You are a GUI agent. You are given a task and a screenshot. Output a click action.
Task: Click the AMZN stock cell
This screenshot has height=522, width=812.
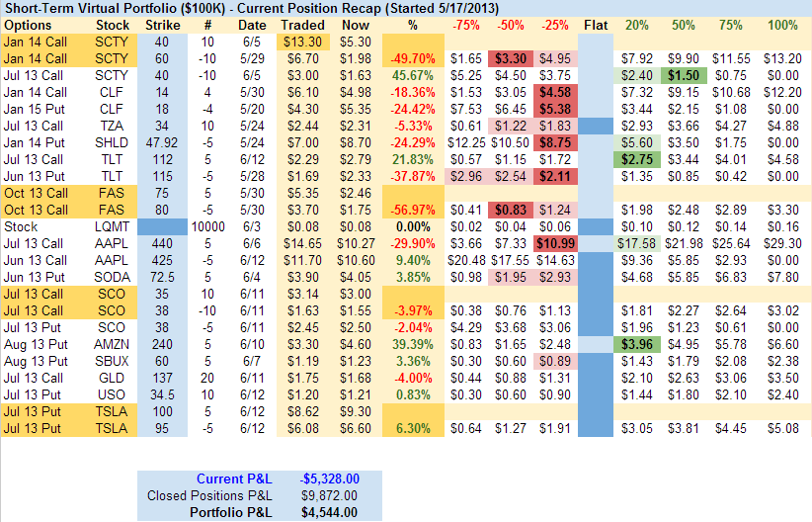coord(112,344)
